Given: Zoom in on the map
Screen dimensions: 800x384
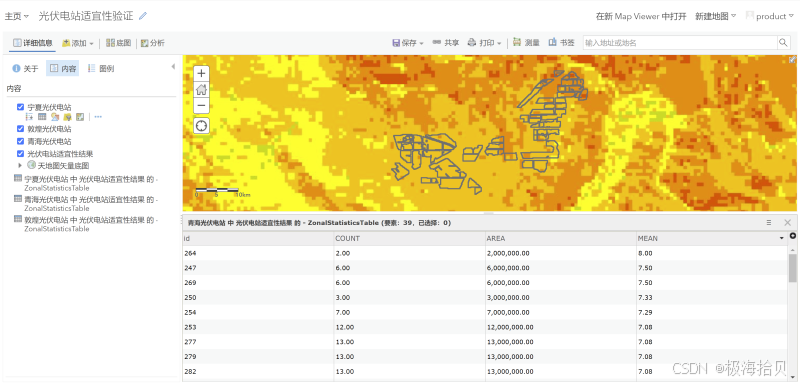Looking at the screenshot, I should pyautogui.click(x=202, y=73).
